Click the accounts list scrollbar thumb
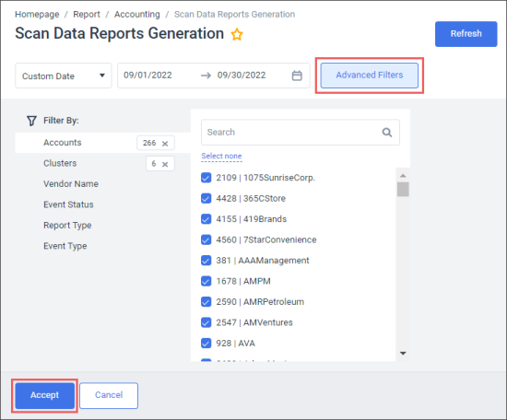The height and width of the screenshot is (420, 507). [403, 190]
